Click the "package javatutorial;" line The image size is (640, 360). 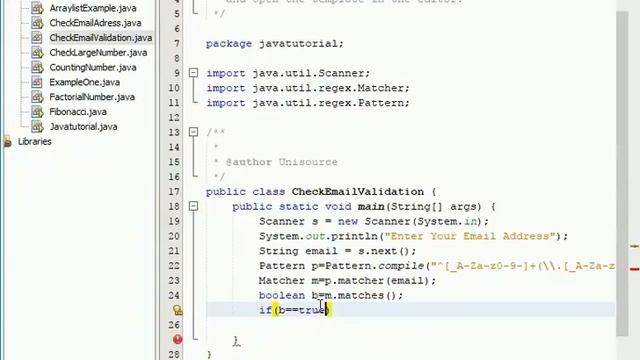coord(275,44)
